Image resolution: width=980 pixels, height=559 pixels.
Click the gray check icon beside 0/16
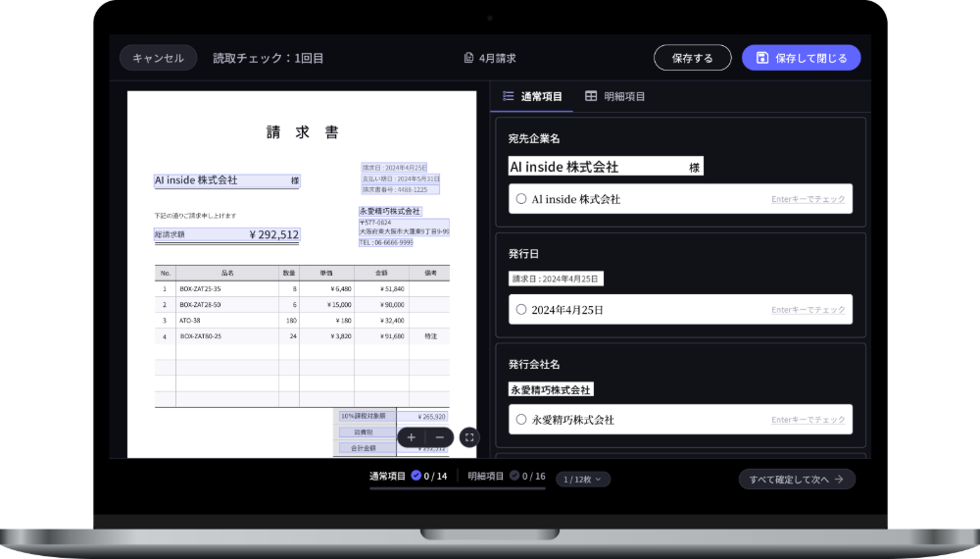coord(514,476)
